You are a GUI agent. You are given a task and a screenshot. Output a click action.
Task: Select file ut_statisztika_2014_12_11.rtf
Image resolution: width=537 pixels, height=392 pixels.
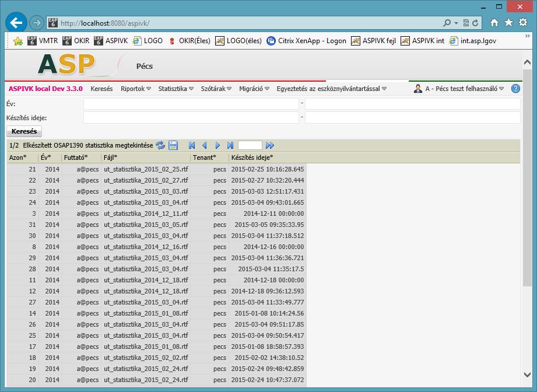[146, 213]
